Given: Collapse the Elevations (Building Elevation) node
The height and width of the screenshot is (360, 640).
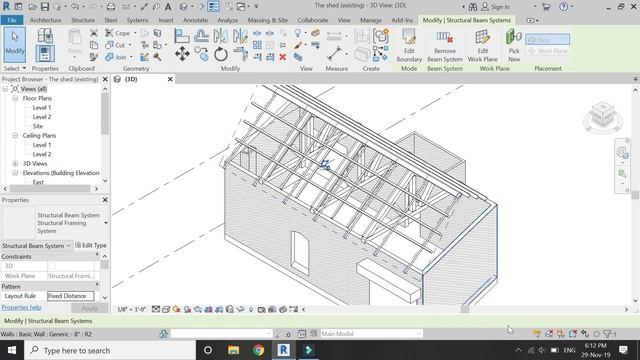Looking at the screenshot, I should click(15, 173).
